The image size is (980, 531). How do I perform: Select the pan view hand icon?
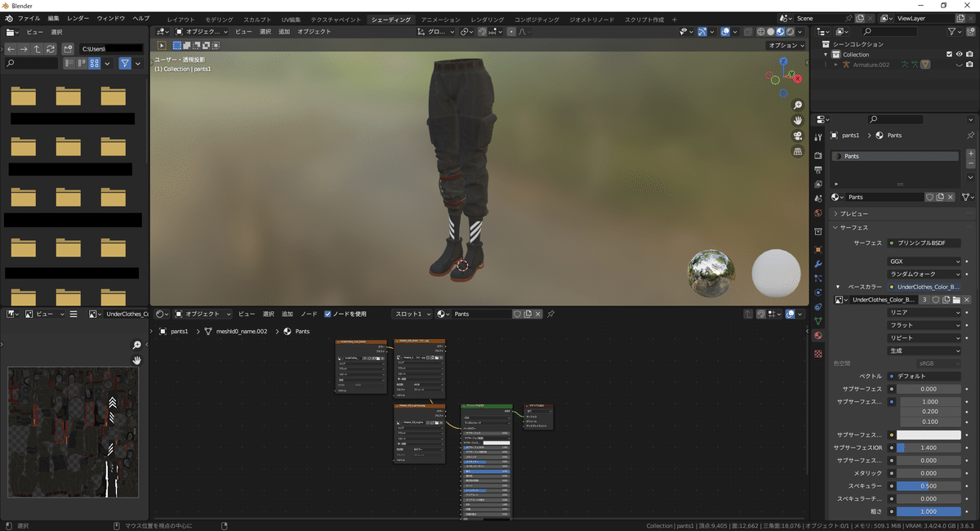pos(797,120)
